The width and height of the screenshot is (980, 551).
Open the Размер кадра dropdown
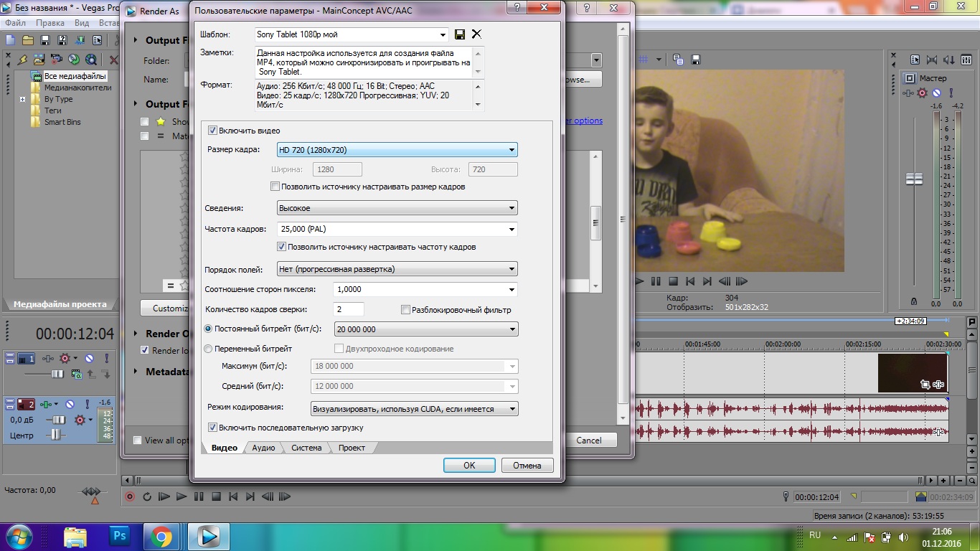tap(397, 150)
